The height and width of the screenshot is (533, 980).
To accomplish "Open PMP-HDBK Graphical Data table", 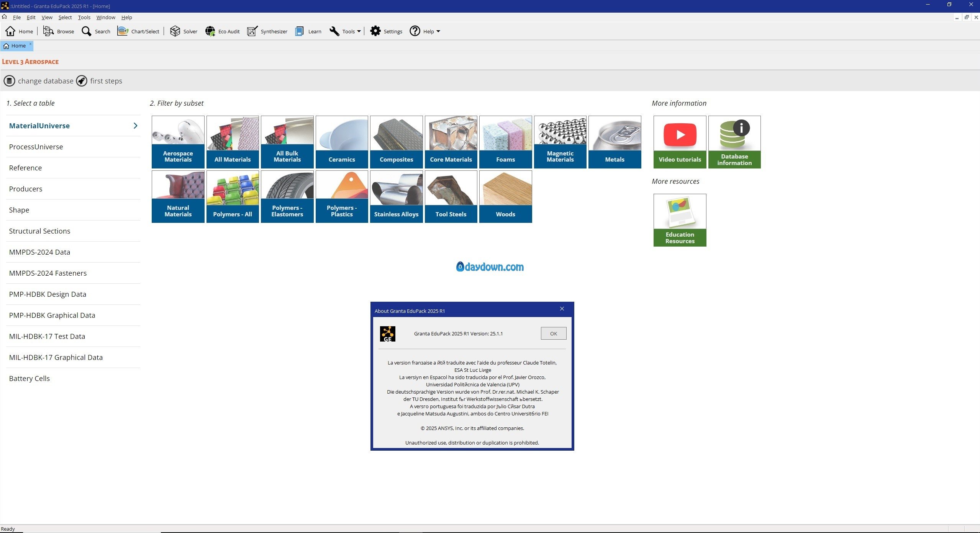I will tap(73, 315).
